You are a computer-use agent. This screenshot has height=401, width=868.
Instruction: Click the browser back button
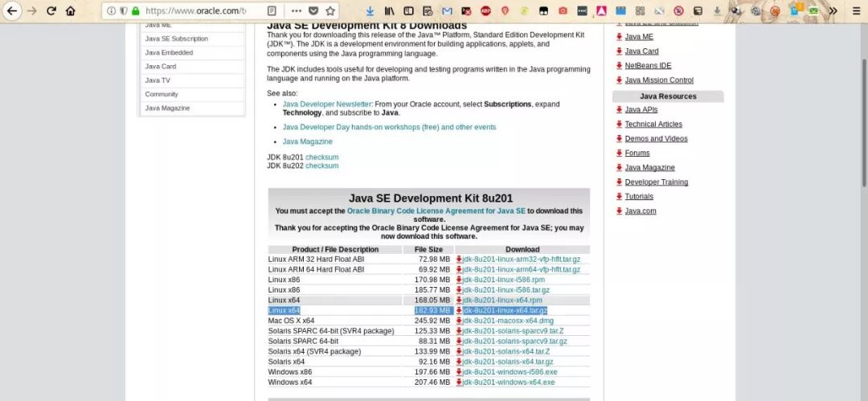coord(12,11)
